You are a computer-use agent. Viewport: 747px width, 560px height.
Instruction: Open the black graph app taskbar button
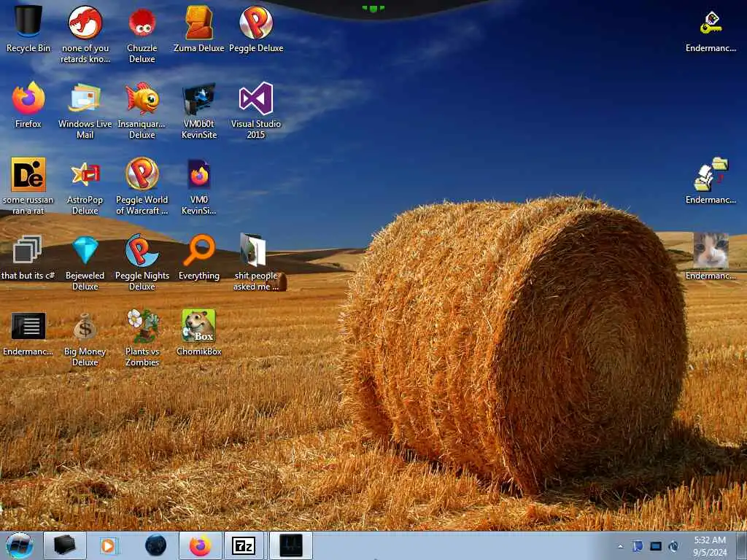tap(291, 545)
